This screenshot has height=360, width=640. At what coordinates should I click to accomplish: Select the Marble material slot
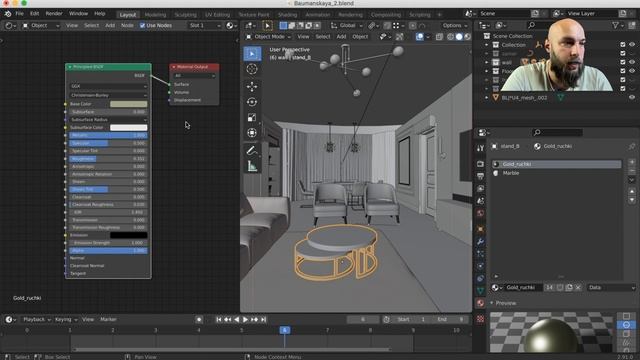click(556, 173)
